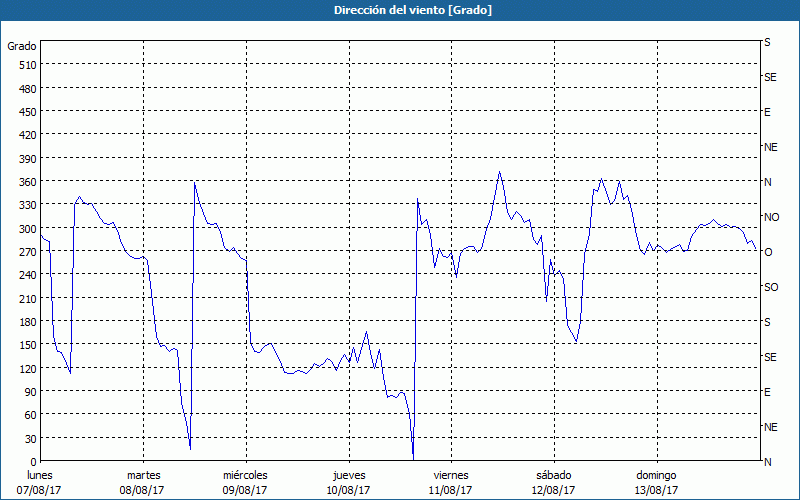
Task: Select the 'lunes 07/08/17' date label
Action: coord(40,482)
